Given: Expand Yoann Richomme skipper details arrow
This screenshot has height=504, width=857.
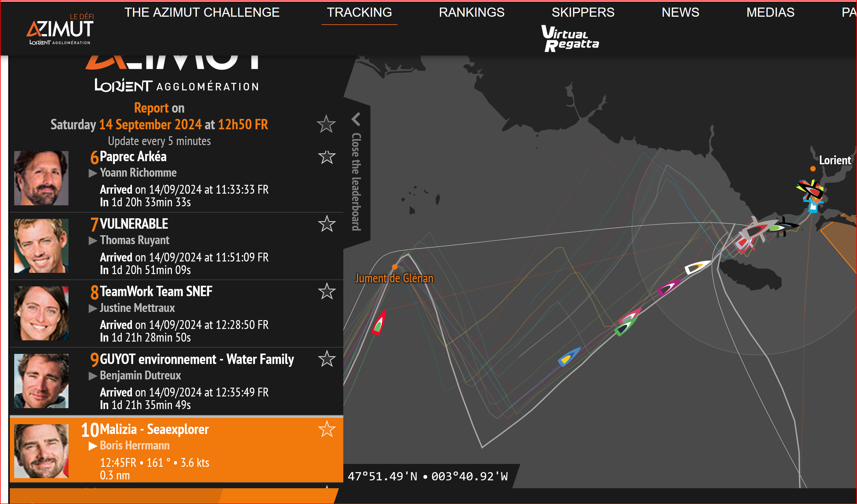Looking at the screenshot, I should [x=93, y=173].
